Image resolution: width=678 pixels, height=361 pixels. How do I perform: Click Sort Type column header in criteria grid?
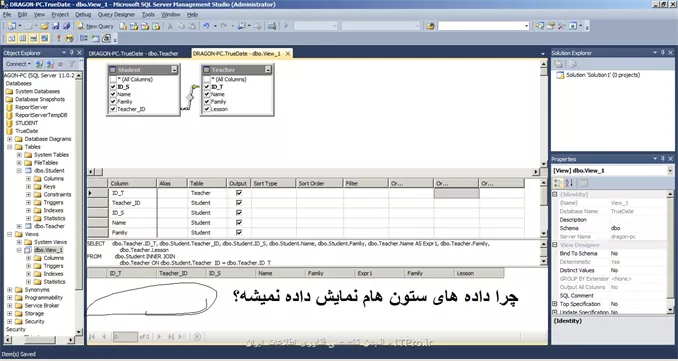click(x=273, y=183)
